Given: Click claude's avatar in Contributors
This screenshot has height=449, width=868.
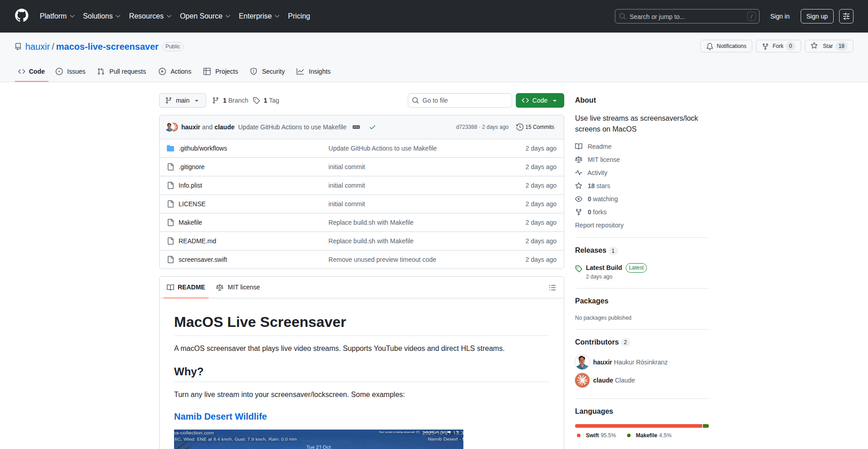Looking at the screenshot, I should (582, 380).
